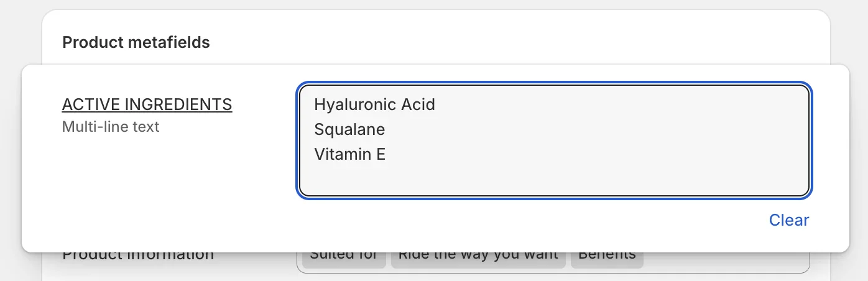Click the ACTIVE INGREDIENTS metafield label
This screenshot has width=868, height=281.
147,104
